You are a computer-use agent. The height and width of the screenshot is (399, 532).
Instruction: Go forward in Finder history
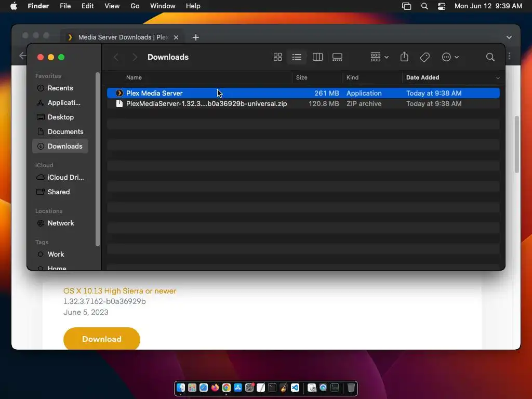[135, 57]
